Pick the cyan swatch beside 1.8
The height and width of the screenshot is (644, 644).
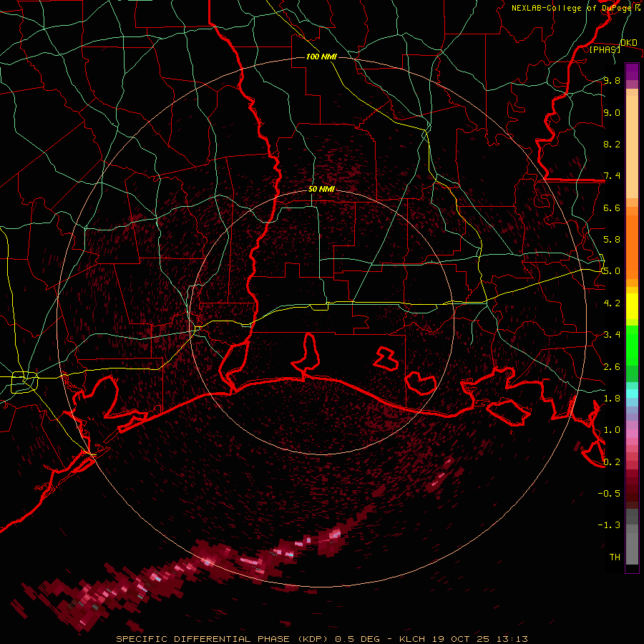coord(632,394)
